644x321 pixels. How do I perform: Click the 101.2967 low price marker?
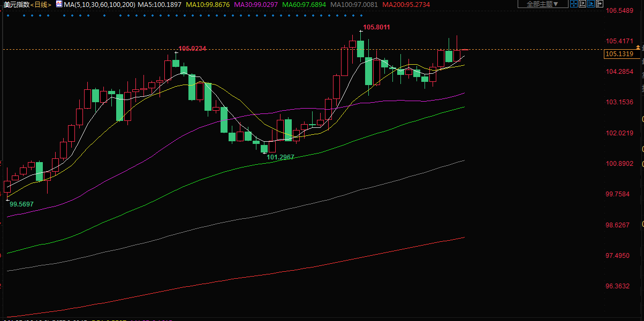281,157
